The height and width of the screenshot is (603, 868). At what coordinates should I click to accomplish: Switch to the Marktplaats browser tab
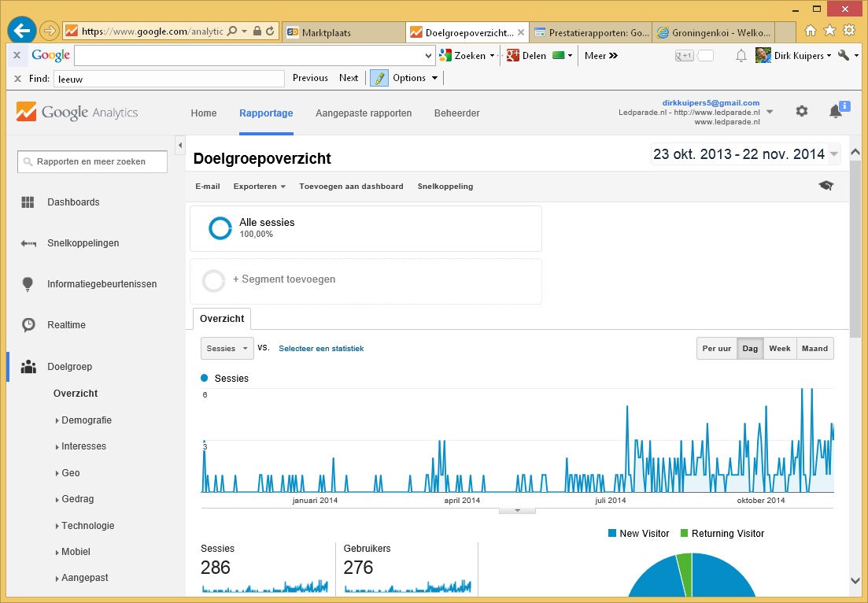[x=343, y=32]
